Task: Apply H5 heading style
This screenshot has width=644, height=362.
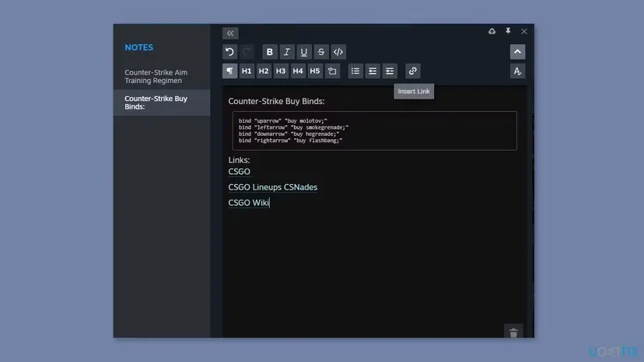Action: (x=314, y=71)
